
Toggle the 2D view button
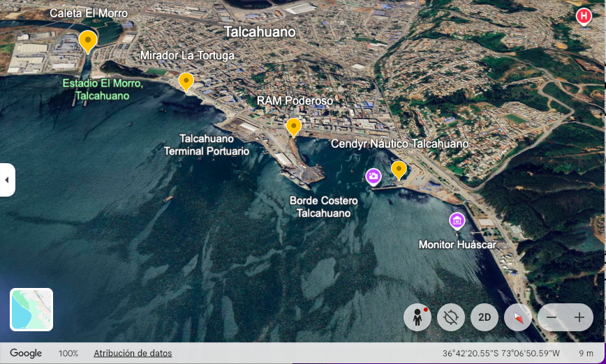[485, 317]
